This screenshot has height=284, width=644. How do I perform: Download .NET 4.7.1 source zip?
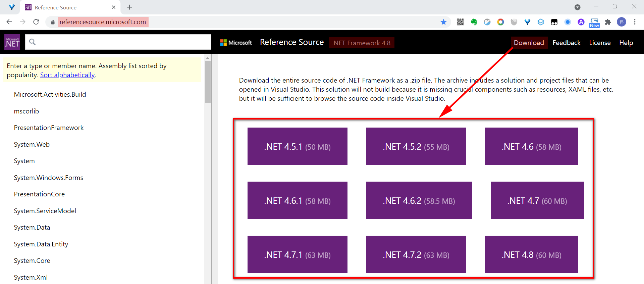(298, 254)
